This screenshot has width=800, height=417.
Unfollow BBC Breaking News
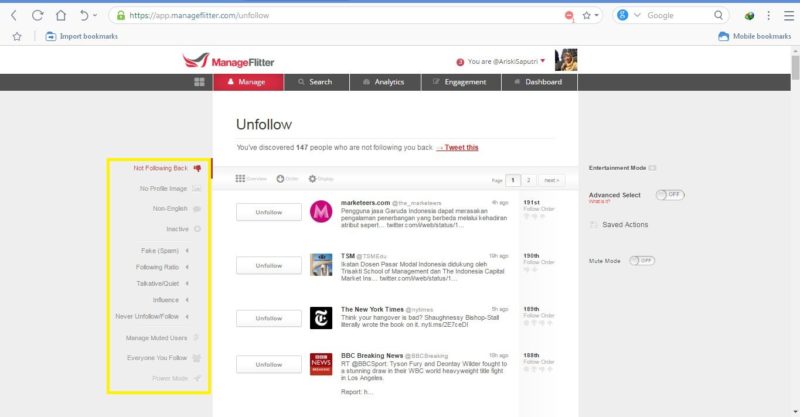[x=269, y=364]
